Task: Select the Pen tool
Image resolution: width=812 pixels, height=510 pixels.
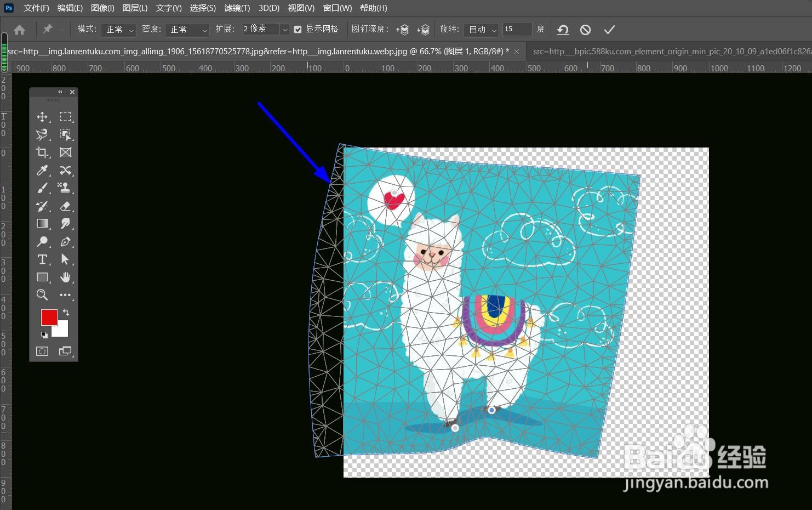Action: tap(65, 242)
